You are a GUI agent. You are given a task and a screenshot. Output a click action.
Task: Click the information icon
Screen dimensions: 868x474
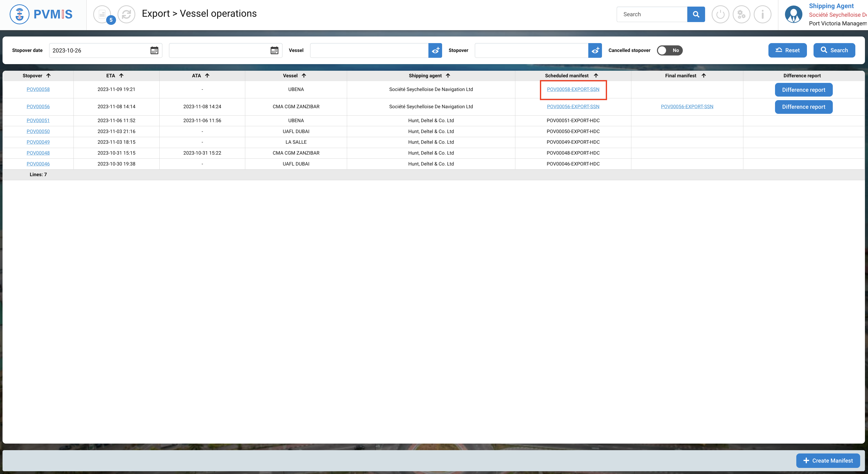(x=763, y=14)
